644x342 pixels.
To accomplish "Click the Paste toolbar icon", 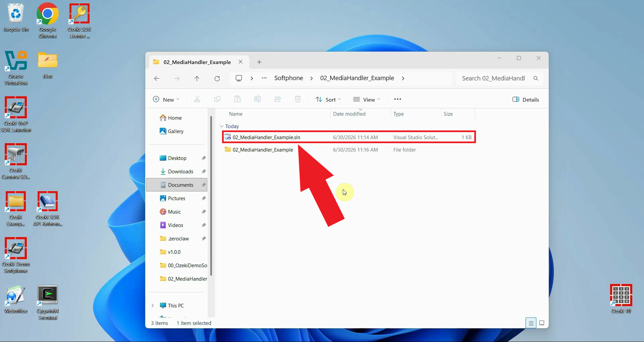I will (237, 99).
